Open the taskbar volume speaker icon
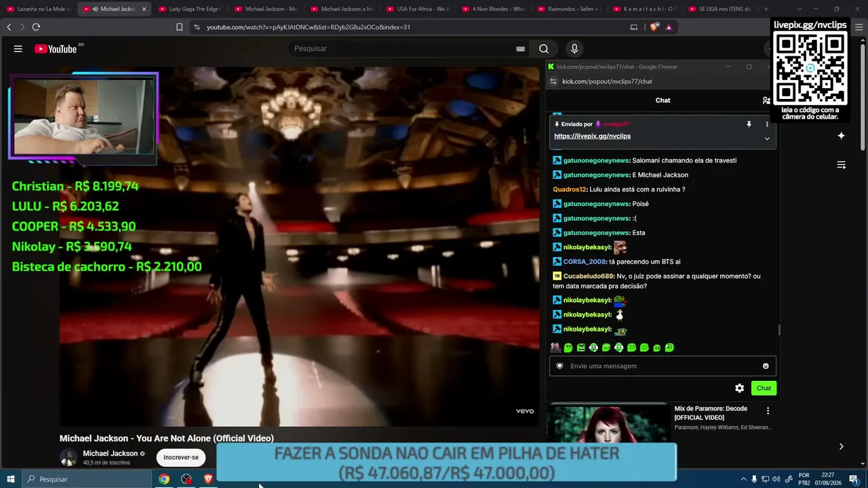This screenshot has height=488, width=868. pyautogui.click(x=776, y=479)
